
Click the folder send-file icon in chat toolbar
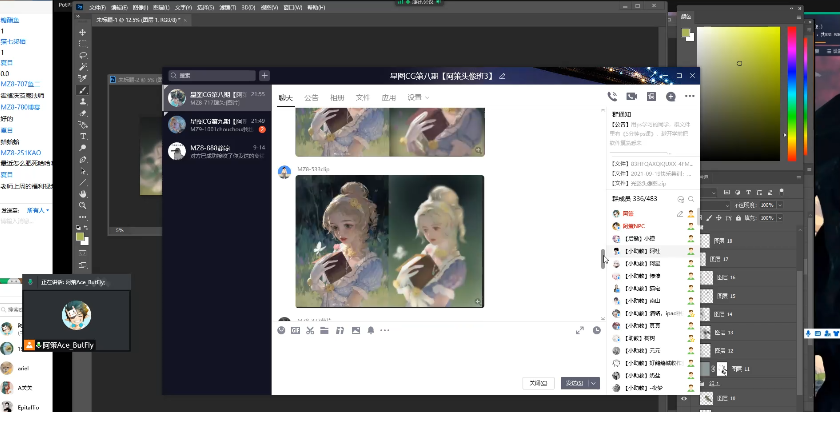coord(324,331)
